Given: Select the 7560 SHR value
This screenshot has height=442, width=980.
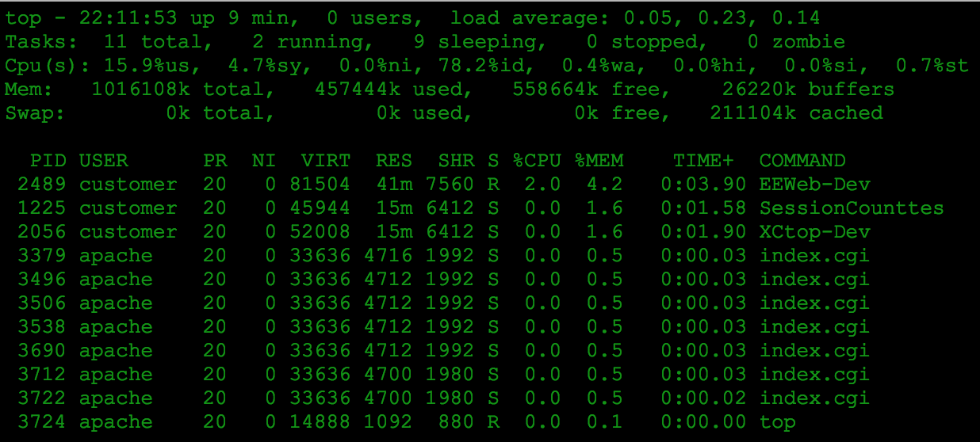Looking at the screenshot, I should (x=450, y=184).
